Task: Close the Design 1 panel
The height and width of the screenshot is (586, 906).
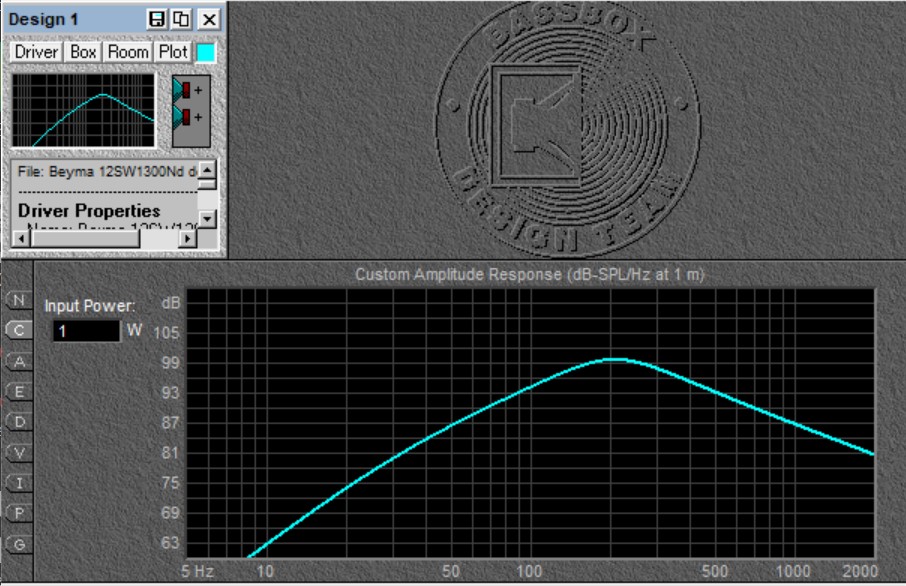Action: coord(209,19)
